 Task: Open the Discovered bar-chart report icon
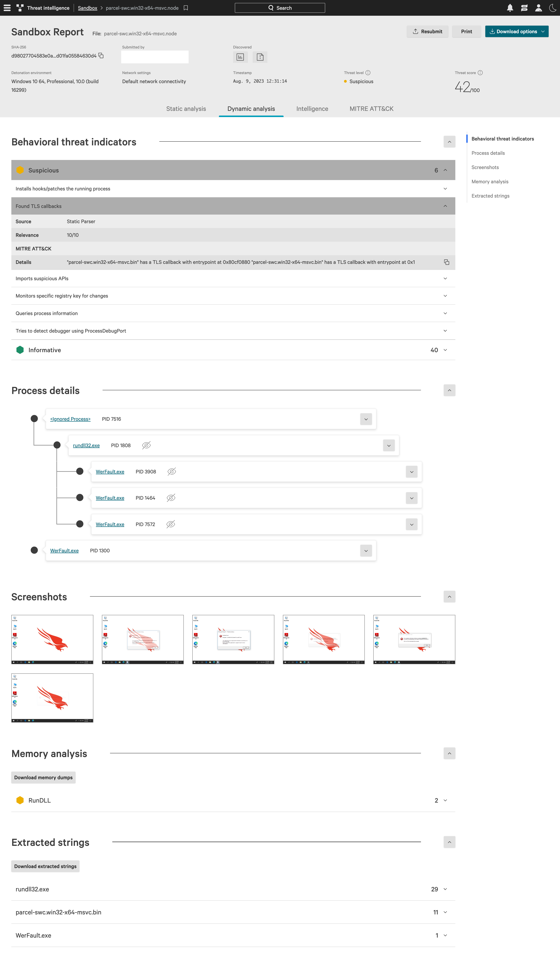coord(240,57)
